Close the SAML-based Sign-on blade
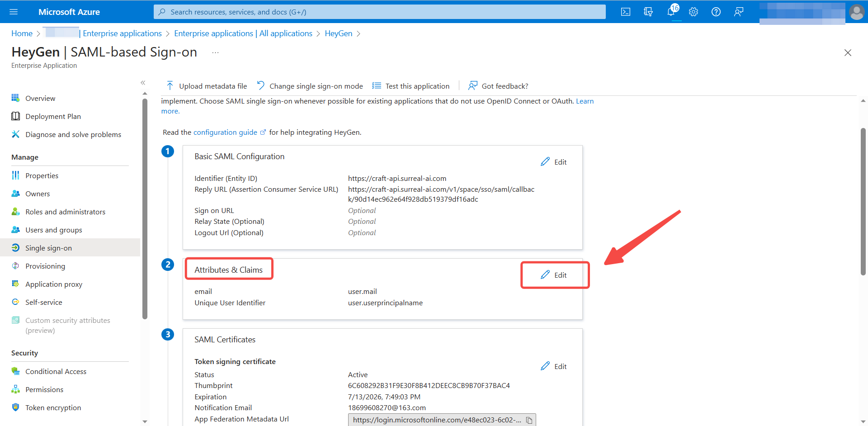Screen dimensions: 868x426 848,53
